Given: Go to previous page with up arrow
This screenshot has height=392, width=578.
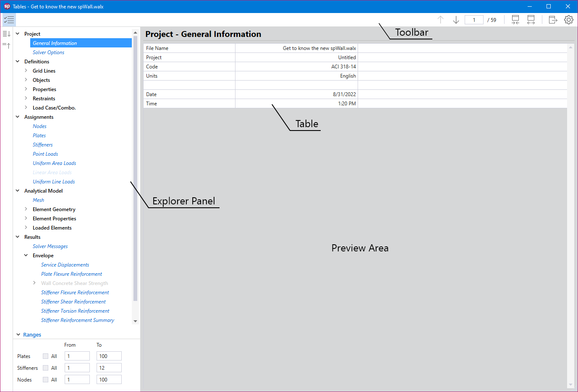Looking at the screenshot, I should (x=440, y=20).
